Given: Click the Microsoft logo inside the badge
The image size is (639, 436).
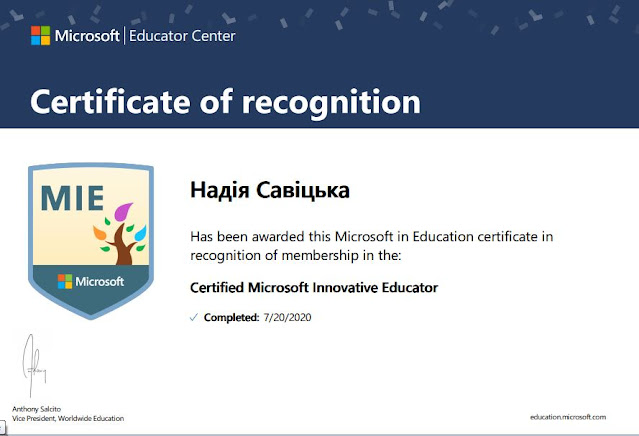Looking at the screenshot, I should (90, 282).
